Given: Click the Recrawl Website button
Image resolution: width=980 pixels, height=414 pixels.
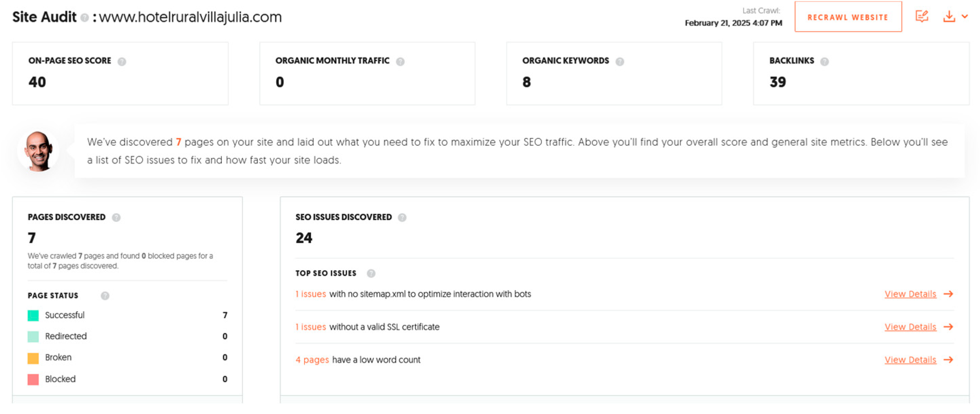Looking at the screenshot, I should 848,17.
